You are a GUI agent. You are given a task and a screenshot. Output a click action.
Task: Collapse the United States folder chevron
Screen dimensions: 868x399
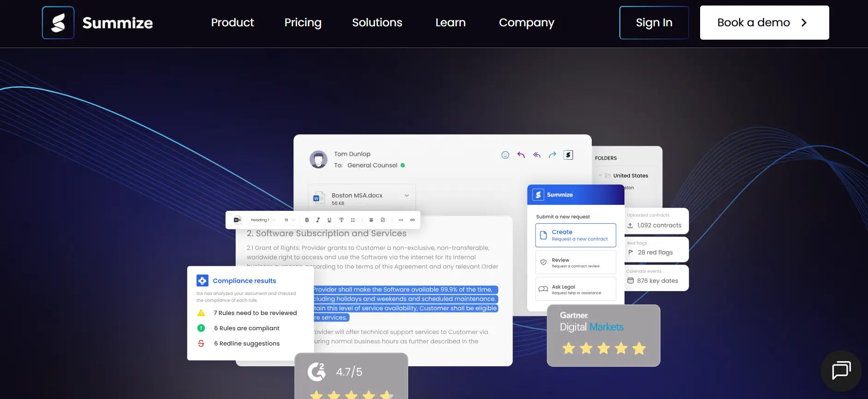pos(600,175)
